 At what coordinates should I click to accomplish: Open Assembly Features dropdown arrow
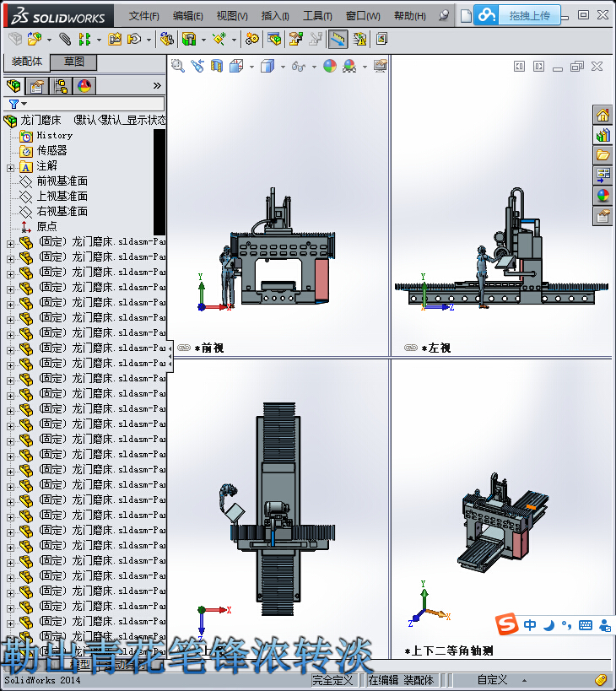click(x=203, y=40)
